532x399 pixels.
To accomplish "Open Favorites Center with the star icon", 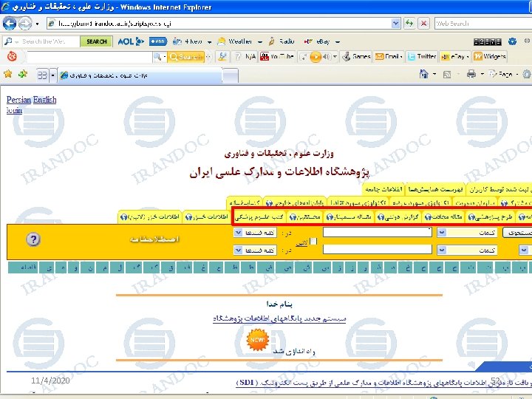I will point(8,74).
